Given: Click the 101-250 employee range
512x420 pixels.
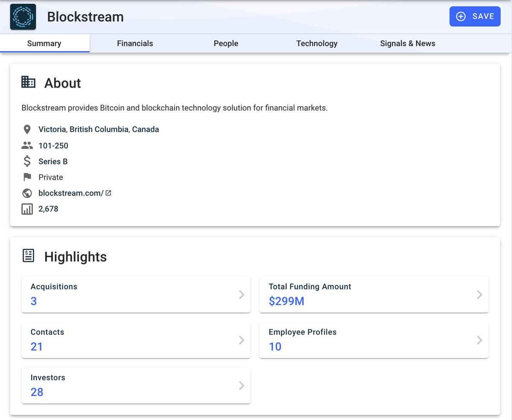Looking at the screenshot, I should coord(53,146).
